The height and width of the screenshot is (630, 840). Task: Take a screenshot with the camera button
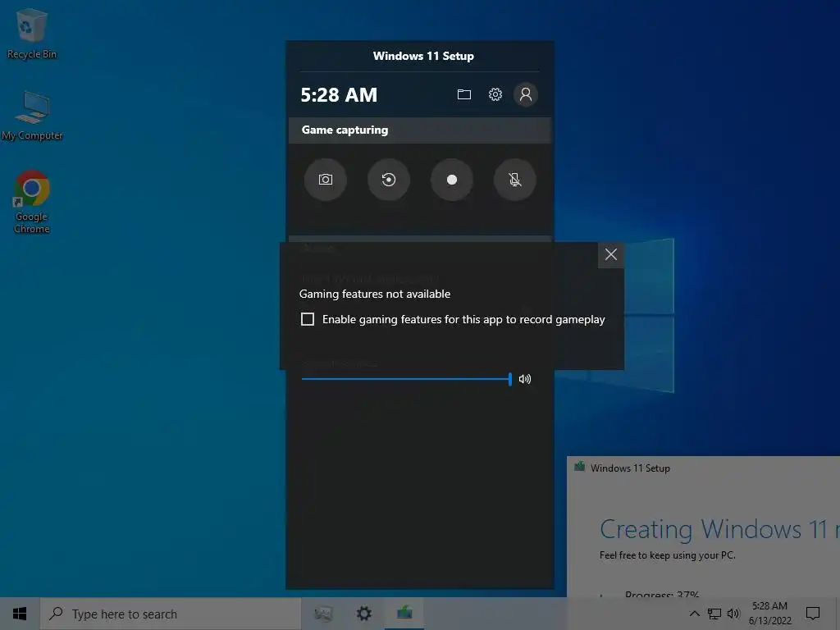click(x=325, y=180)
